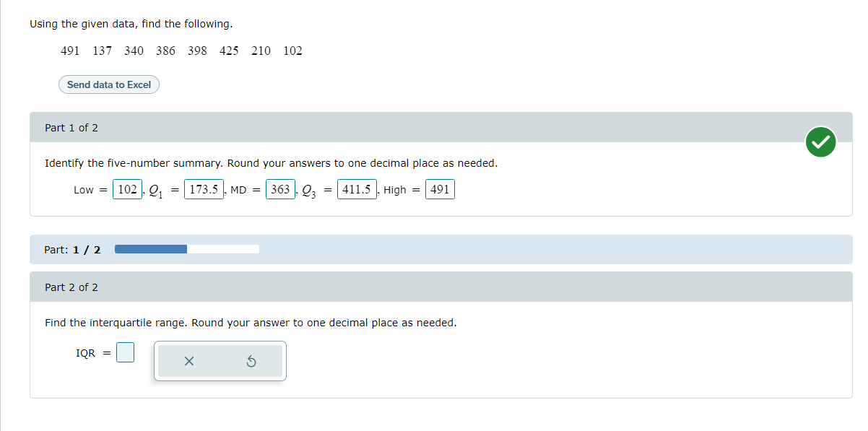Click the Part 2 of 2 header

71,287
